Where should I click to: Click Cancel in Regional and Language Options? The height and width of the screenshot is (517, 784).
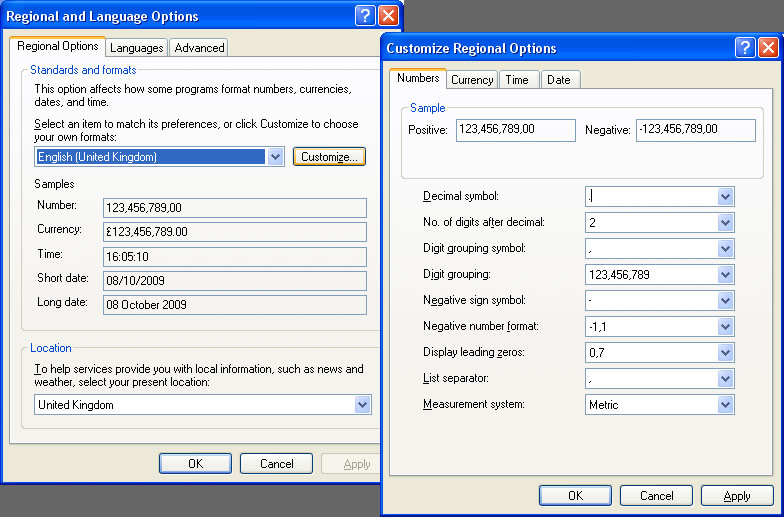[277, 464]
